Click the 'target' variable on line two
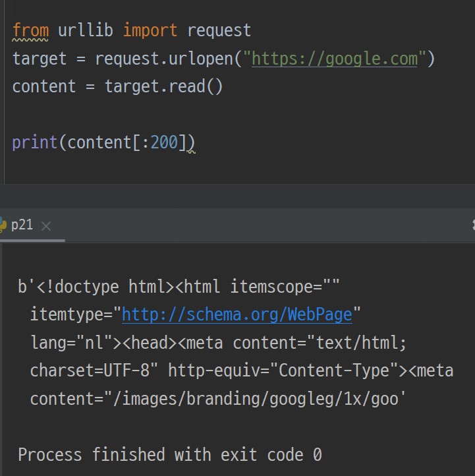Screen dimensions: 475x476 (40, 59)
